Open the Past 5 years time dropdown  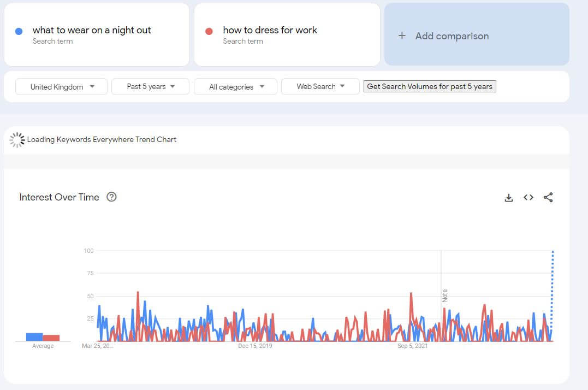pos(150,87)
